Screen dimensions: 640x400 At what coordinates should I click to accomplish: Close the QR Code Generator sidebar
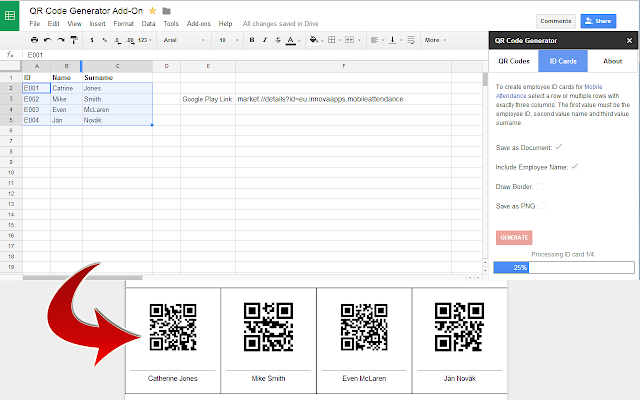click(629, 40)
